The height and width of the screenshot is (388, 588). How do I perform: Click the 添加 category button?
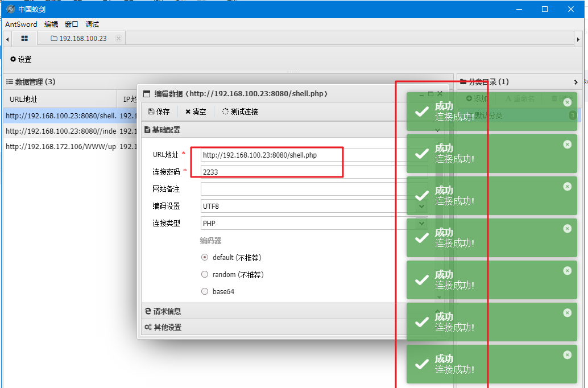pos(477,98)
